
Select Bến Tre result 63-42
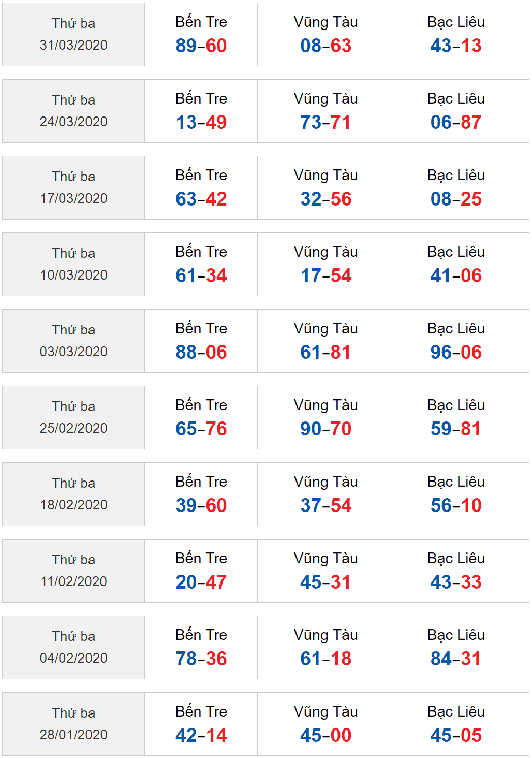pyautogui.click(x=201, y=199)
